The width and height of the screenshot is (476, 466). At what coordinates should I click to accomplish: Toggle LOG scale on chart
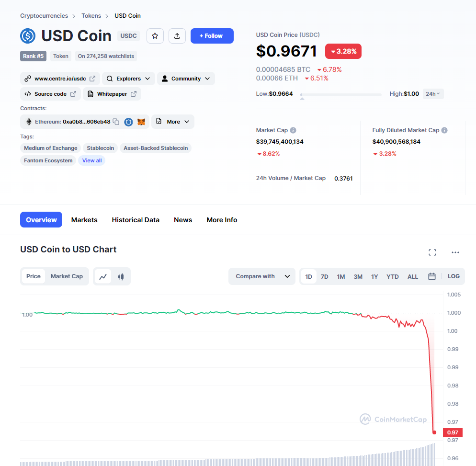[453, 276]
